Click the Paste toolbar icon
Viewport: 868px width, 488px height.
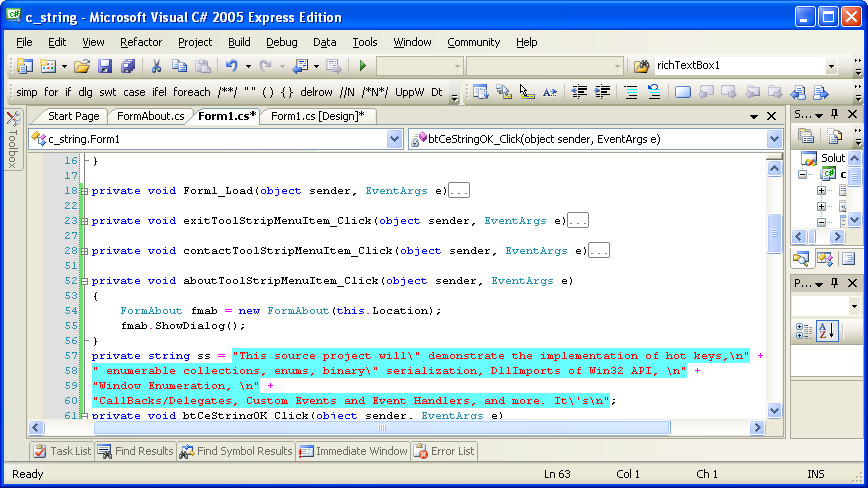point(203,66)
